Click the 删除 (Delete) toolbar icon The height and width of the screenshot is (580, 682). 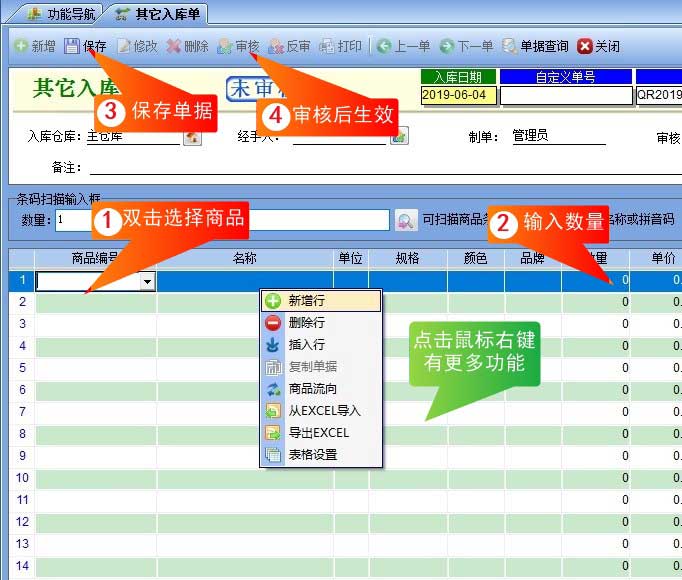[174, 46]
